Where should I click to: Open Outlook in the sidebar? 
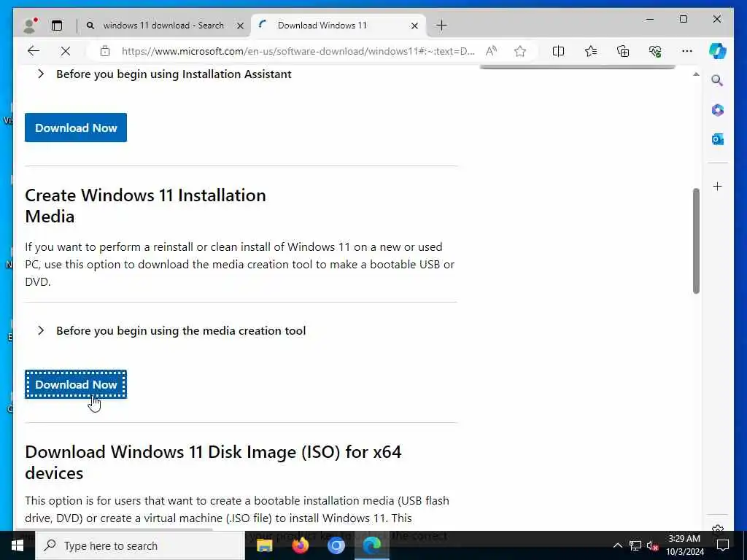click(718, 139)
